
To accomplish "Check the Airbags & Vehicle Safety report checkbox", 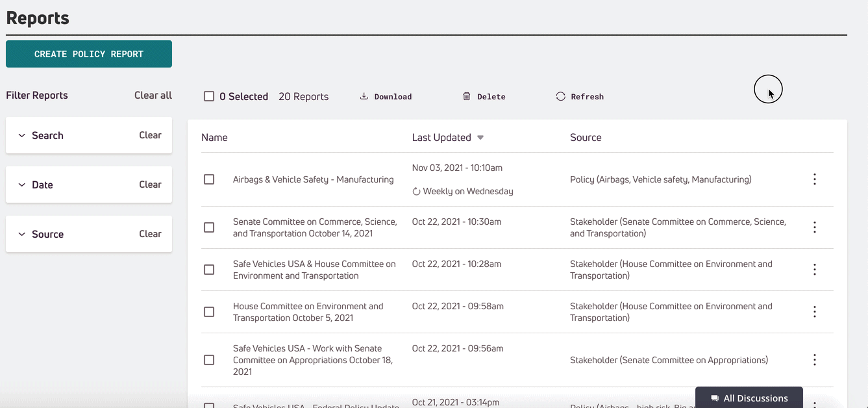I will tap(209, 179).
